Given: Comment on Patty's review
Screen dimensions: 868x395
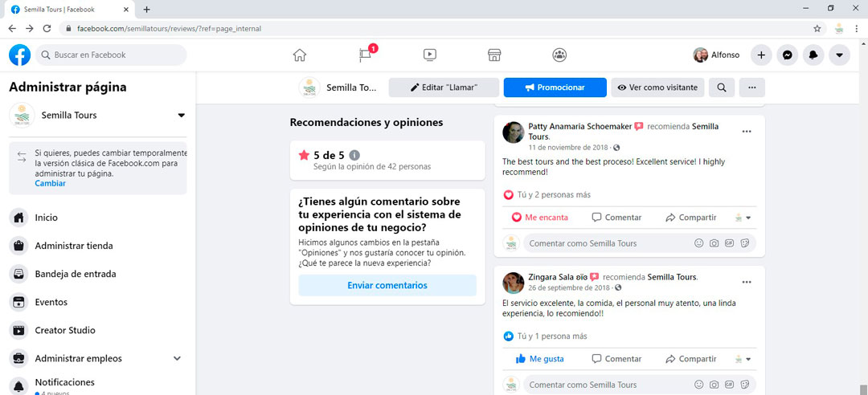Looking at the screenshot, I should (x=616, y=218).
